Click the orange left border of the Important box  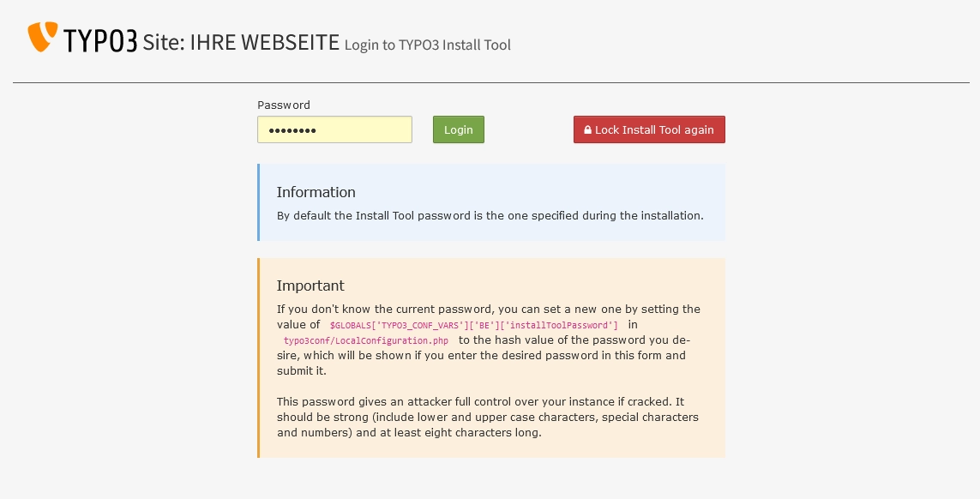(258, 358)
